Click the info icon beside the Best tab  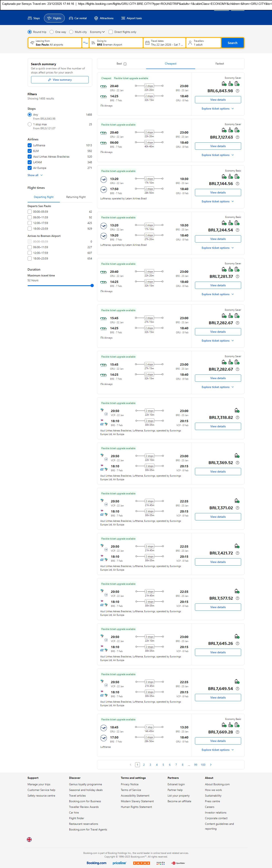[125, 64]
